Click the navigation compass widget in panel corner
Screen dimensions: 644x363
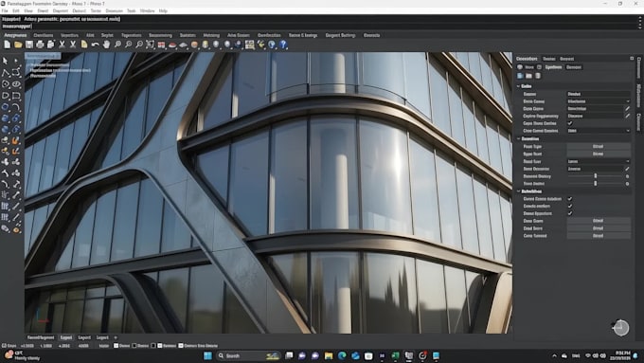(x=621, y=328)
